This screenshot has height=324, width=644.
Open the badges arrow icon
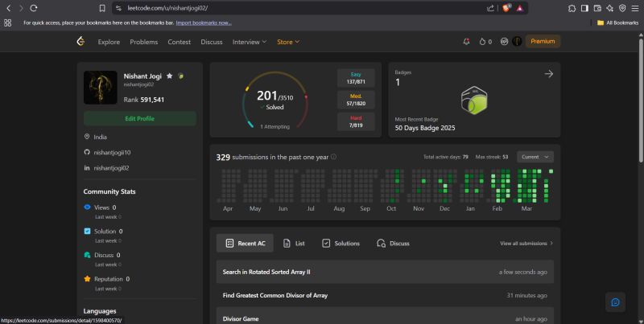tap(549, 74)
